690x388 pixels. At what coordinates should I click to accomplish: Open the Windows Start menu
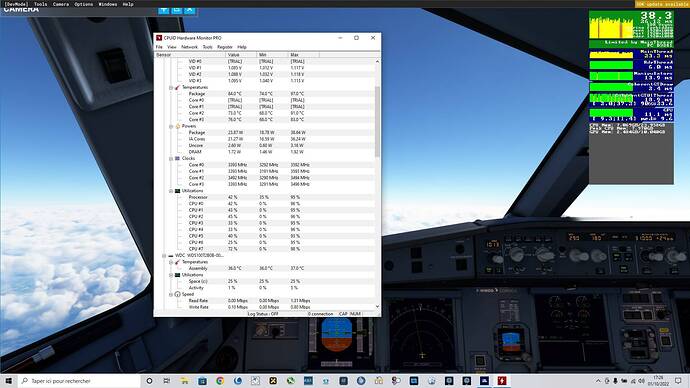click(9, 381)
